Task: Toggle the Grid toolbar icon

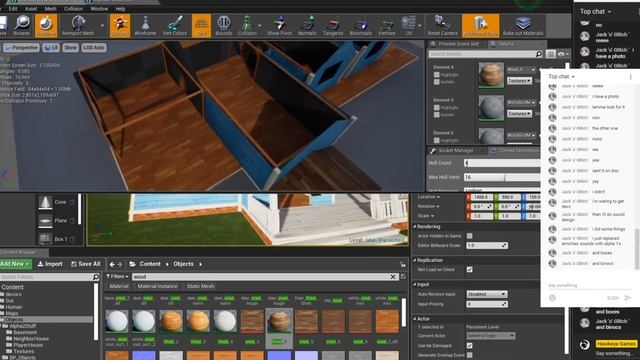Action: (x=201, y=25)
